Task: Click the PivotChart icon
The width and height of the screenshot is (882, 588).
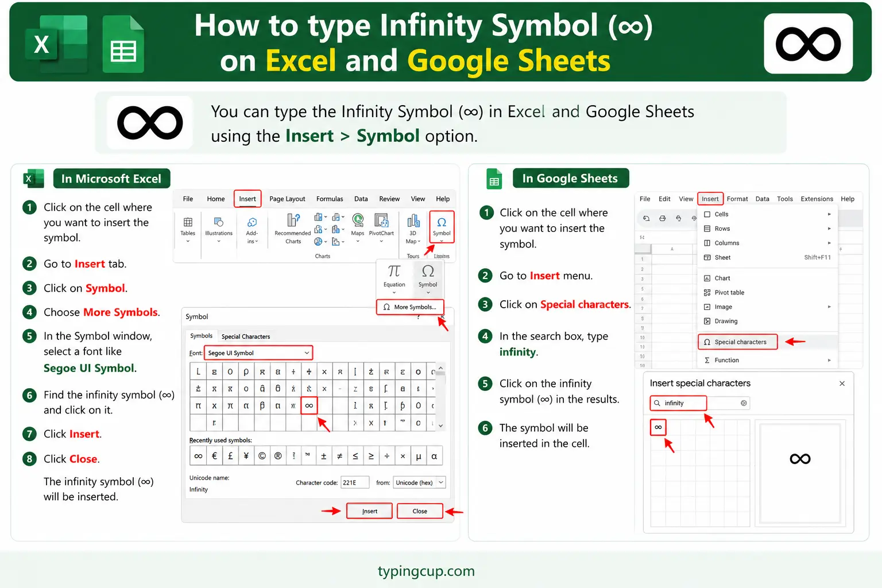Action: [381, 220]
